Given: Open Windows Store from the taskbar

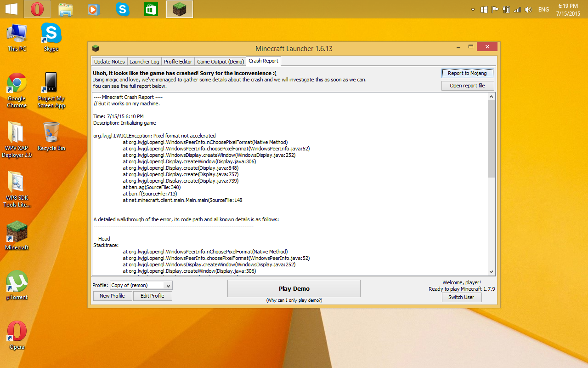Looking at the screenshot, I should [x=151, y=9].
